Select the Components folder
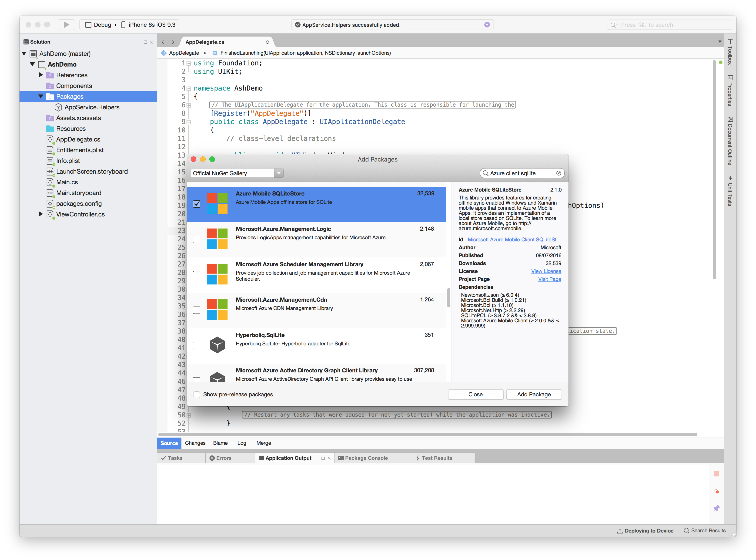 click(x=74, y=86)
